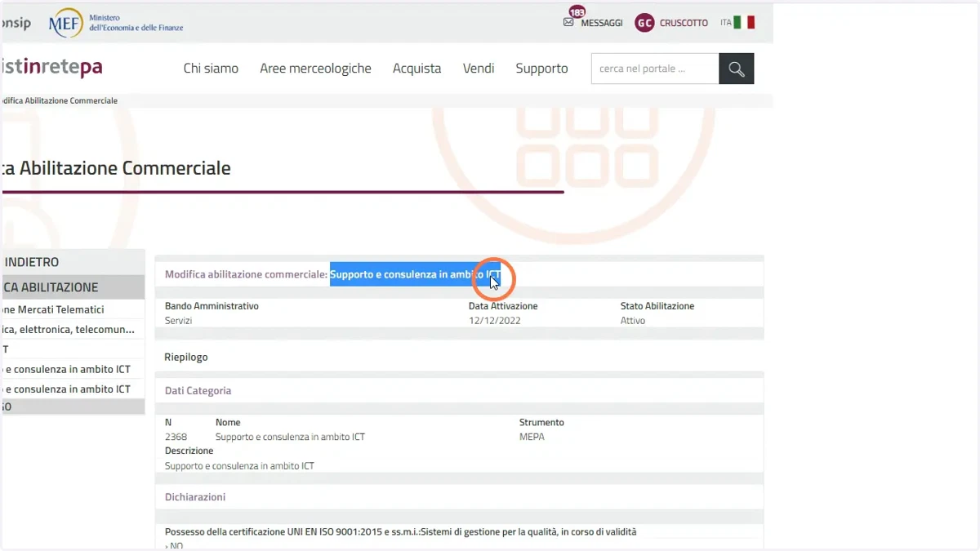Open the Vendi menu
This screenshot has height=551, width=980.
coord(479,69)
